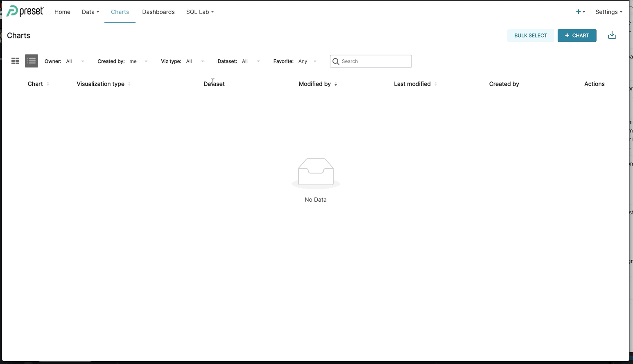Sort by Chart column

(x=38, y=84)
